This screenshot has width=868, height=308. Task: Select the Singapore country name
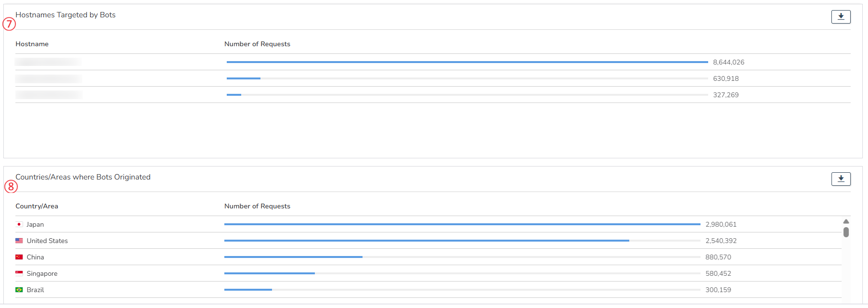pyautogui.click(x=42, y=274)
